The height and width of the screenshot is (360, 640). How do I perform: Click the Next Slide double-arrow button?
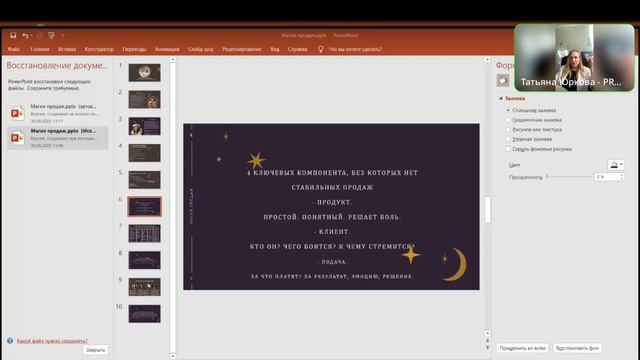[x=487, y=347]
